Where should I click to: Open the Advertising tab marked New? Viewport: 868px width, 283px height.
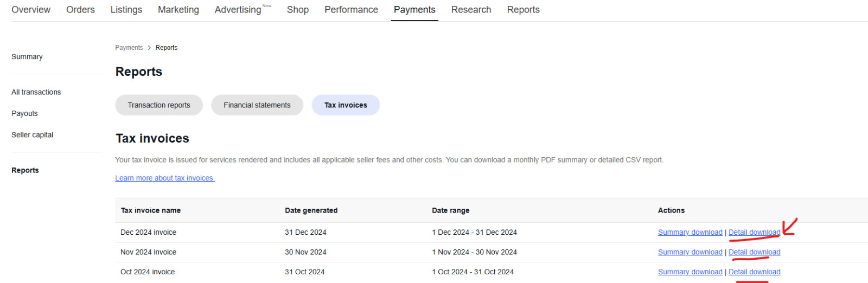point(242,10)
